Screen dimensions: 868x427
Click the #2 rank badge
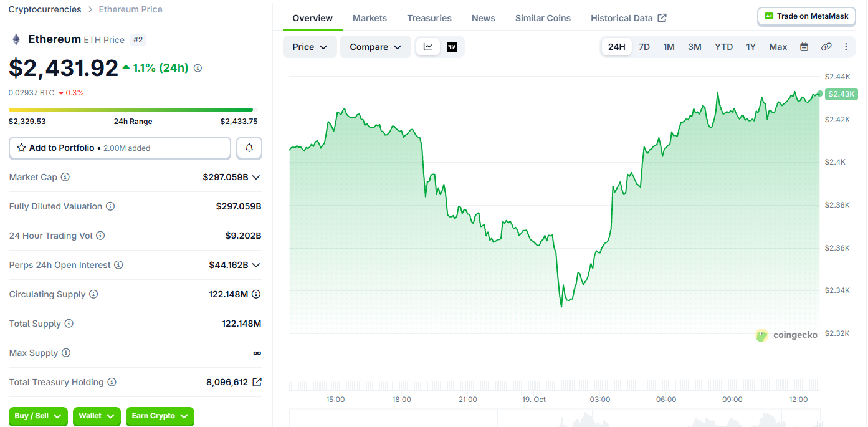[138, 40]
